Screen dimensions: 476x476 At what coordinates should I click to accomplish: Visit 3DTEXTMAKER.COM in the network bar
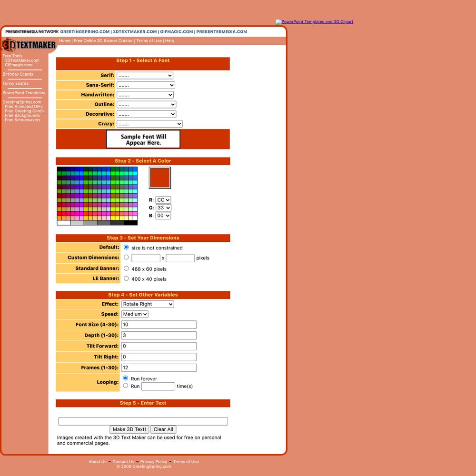pos(135,31)
